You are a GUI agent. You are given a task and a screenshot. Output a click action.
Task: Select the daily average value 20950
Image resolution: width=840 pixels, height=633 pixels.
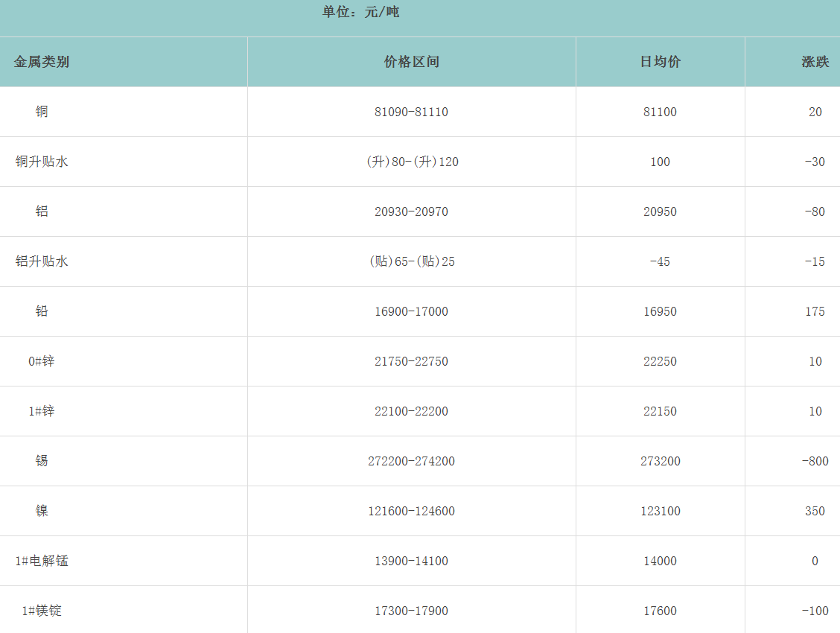click(660, 211)
